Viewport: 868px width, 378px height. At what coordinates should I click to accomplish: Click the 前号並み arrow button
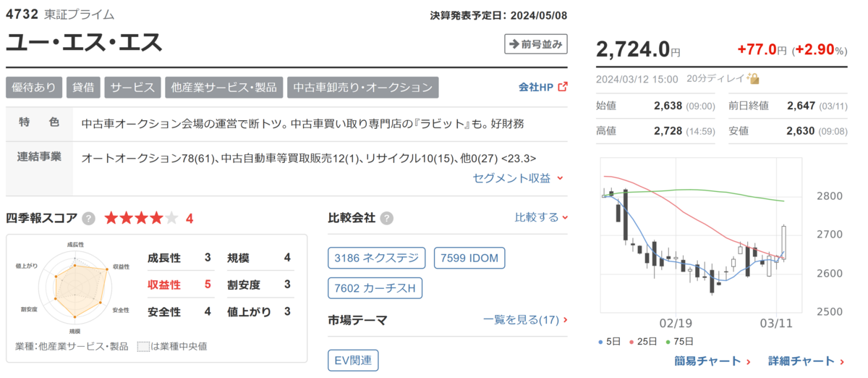pos(536,44)
